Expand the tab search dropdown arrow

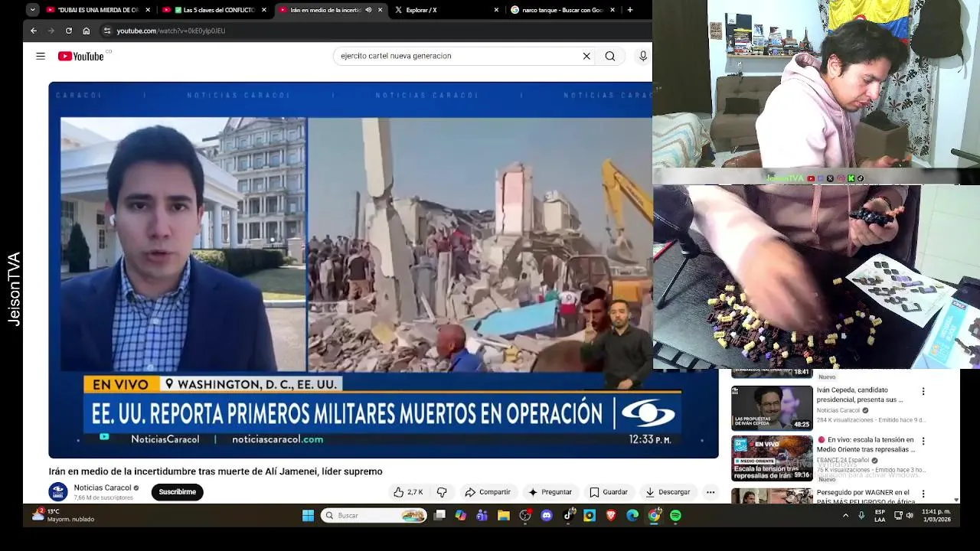tap(32, 10)
